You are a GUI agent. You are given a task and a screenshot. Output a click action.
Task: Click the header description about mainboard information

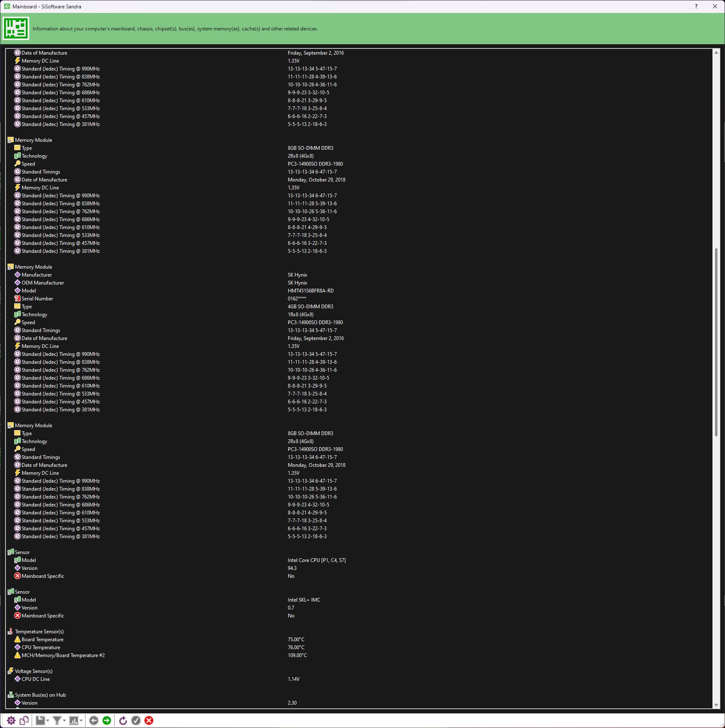(175, 29)
